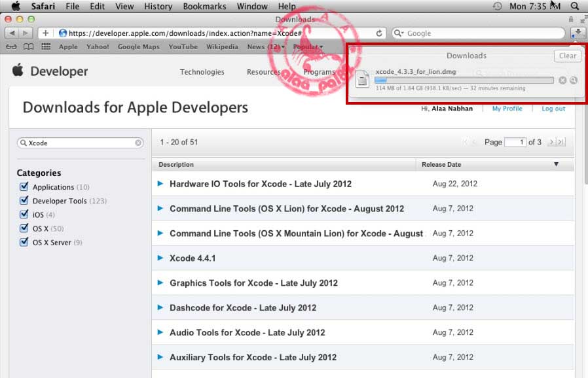This screenshot has height=378, width=588.
Task: Click the Apple bookmark
Action: [x=68, y=47]
